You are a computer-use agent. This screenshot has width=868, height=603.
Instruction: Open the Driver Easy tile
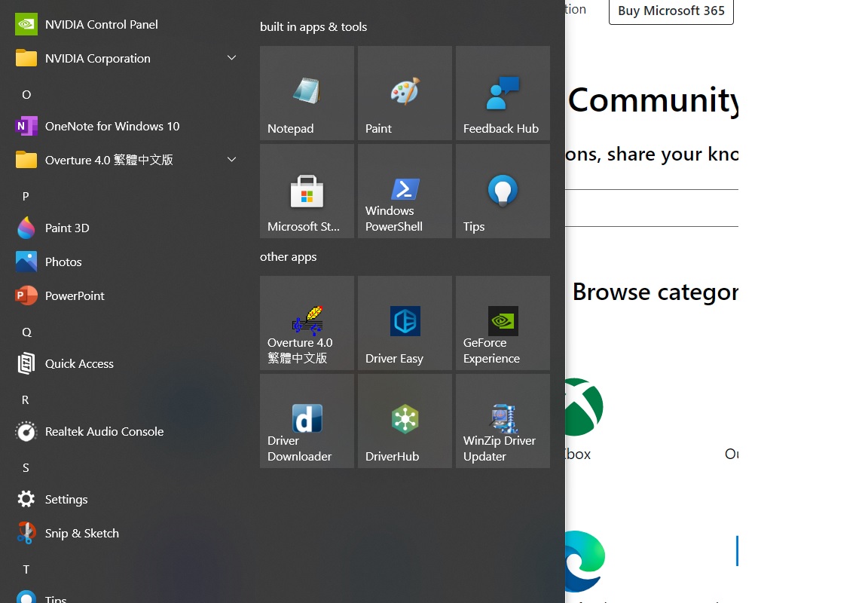(405, 323)
